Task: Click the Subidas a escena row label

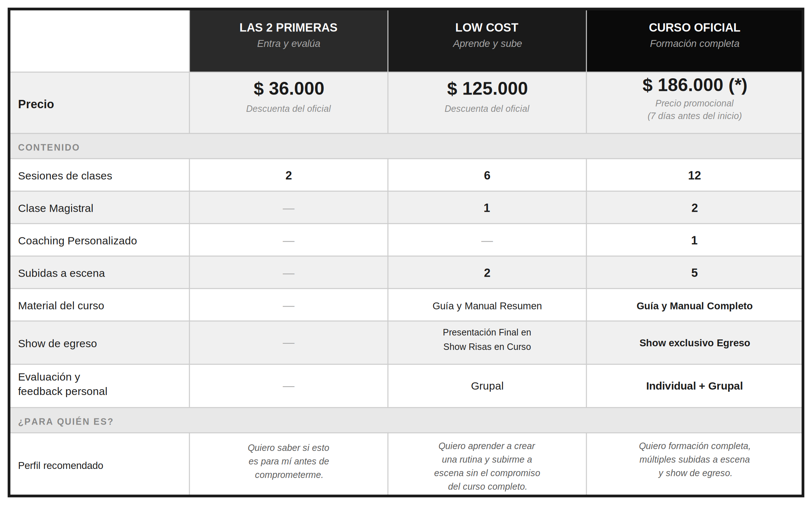Action: [x=61, y=273]
